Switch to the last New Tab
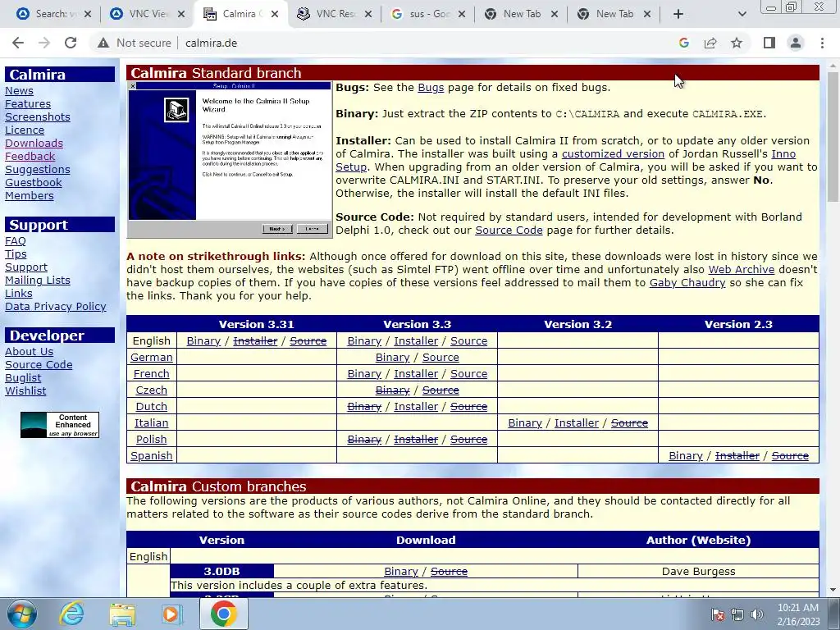840x630 pixels. 608,14
